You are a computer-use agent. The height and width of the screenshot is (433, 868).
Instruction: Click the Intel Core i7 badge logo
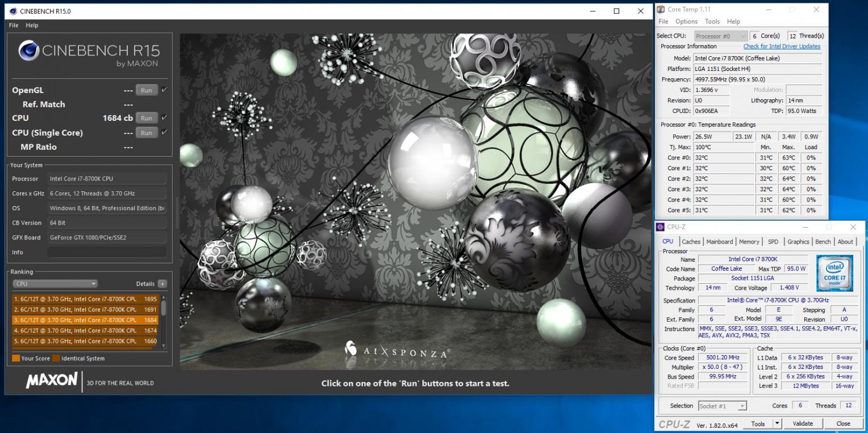pyautogui.click(x=834, y=272)
